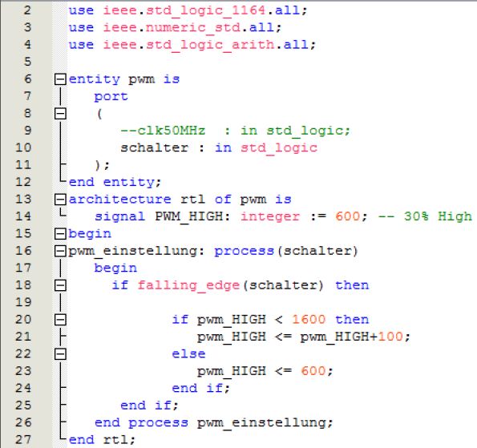Collapse the entity pwm fold marker
The image size is (477, 448).
pyautogui.click(x=60, y=79)
